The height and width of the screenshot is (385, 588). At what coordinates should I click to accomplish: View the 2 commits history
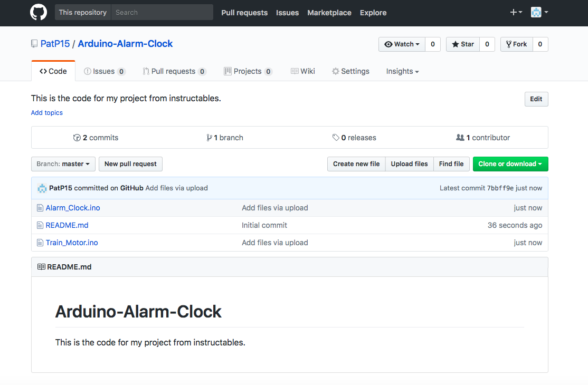pos(96,138)
